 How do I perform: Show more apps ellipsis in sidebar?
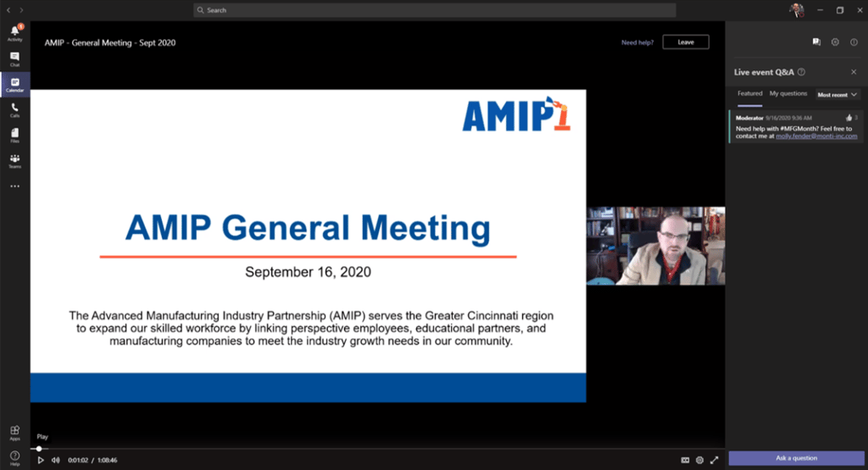(x=15, y=187)
